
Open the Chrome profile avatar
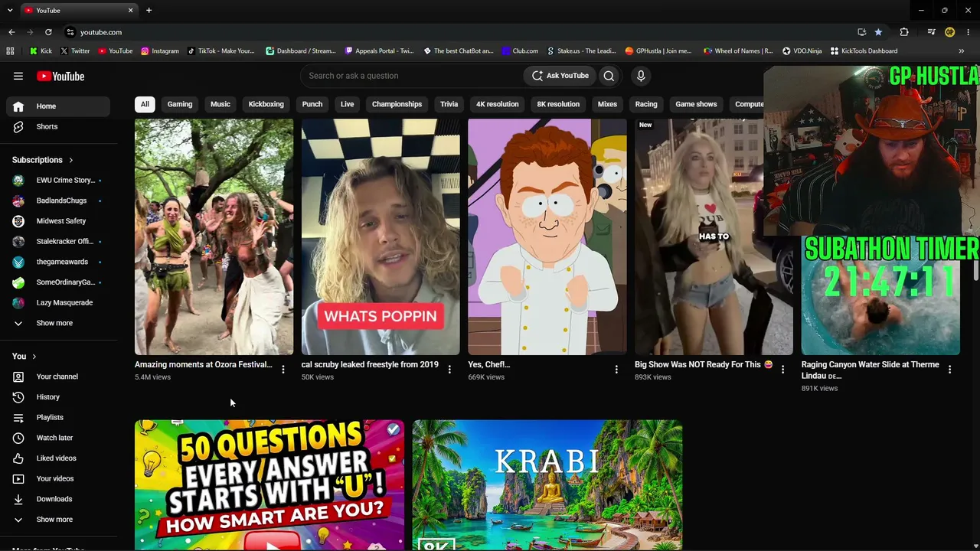(949, 32)
